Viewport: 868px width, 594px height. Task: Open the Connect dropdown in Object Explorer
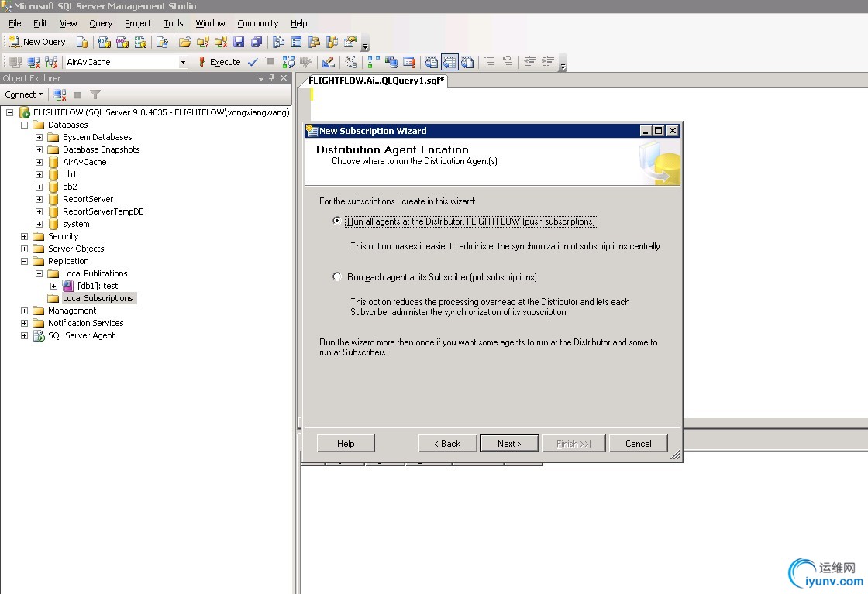click(24, 94)
